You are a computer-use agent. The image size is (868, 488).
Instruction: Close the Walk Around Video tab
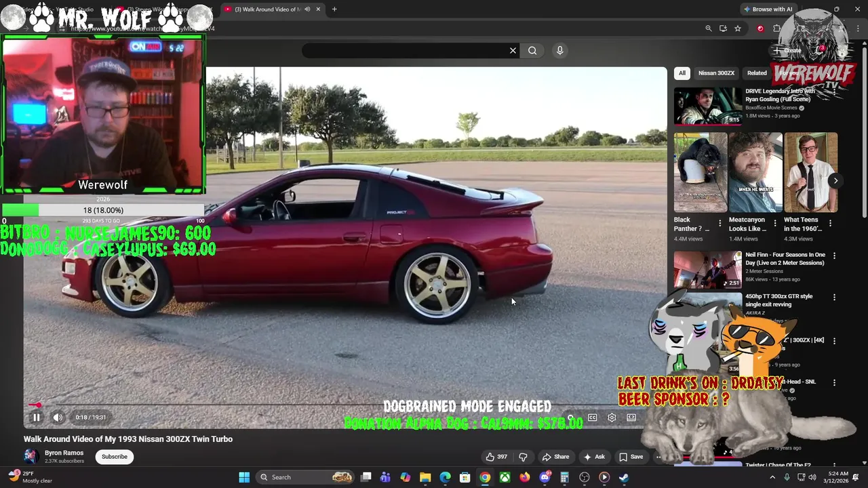(x=318, y=9)
